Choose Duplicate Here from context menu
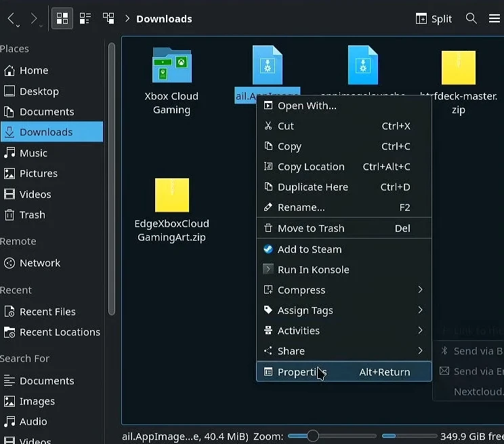This screenshot has width=504, height=444. click(343, 187)
